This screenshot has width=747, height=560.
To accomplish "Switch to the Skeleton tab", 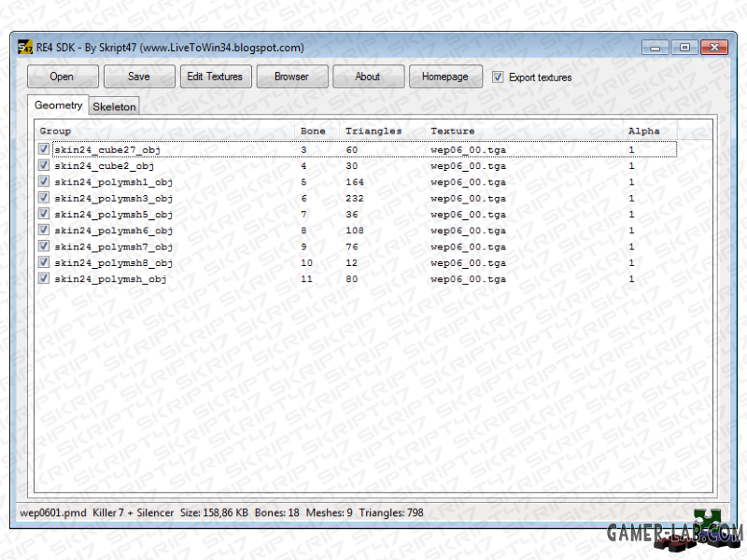I will (114, 106).
